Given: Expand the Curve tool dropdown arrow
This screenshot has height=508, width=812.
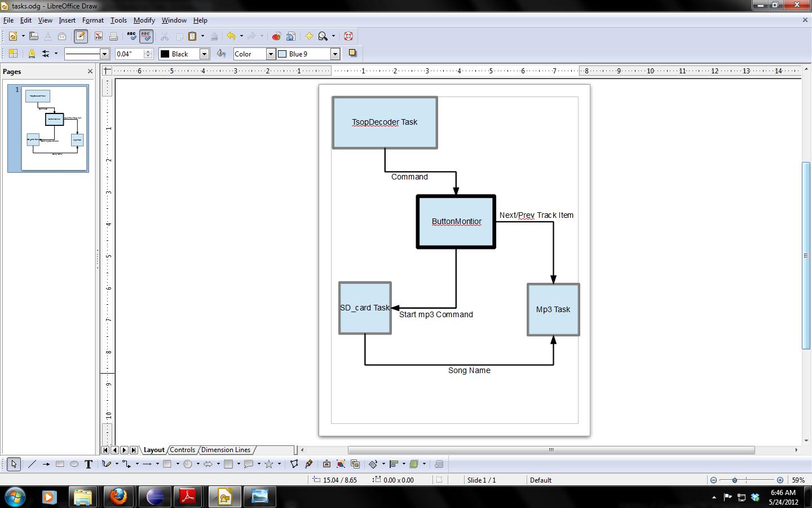Looking at the screenshot, I should (117, 464).
